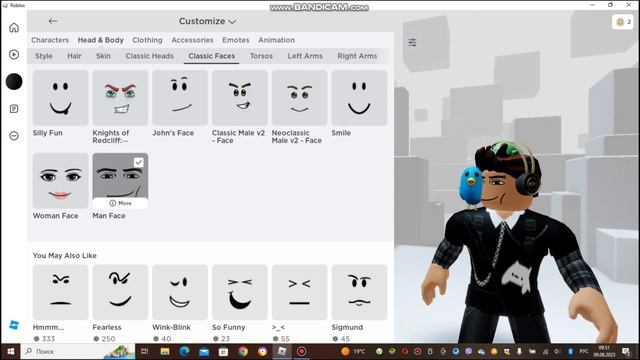Open the Mail app on the taskbar
The height and width of the screenshot is (360, 640).
204,351
